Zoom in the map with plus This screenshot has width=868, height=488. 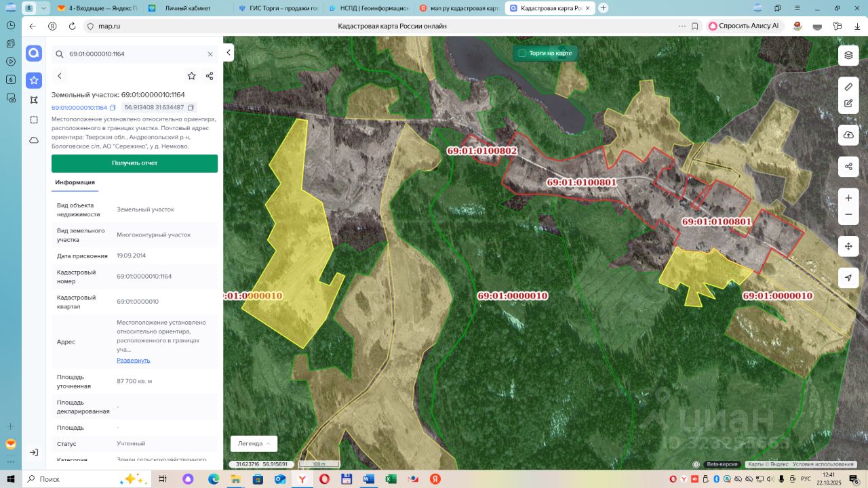click(x=848, y=198)
